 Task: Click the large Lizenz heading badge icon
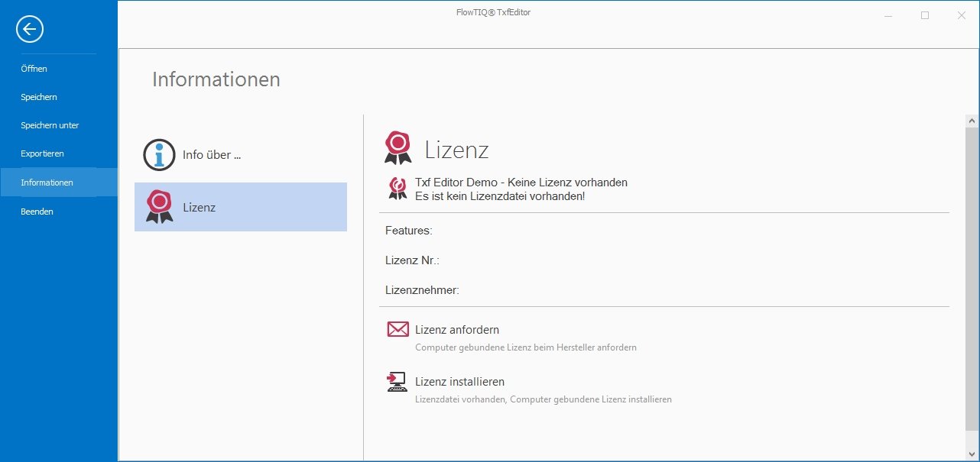click(x=398, y=148)
